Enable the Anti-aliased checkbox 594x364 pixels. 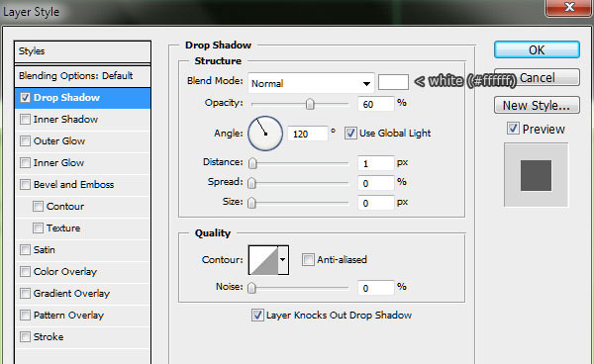pos(308,259)
